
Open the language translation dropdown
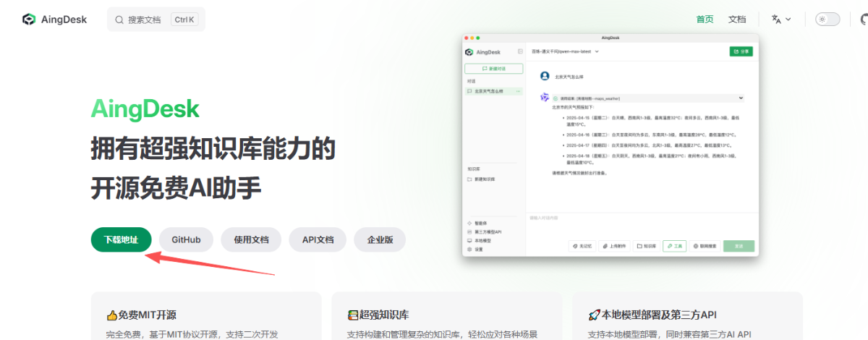pyautogui.click(x=780, y=20)
